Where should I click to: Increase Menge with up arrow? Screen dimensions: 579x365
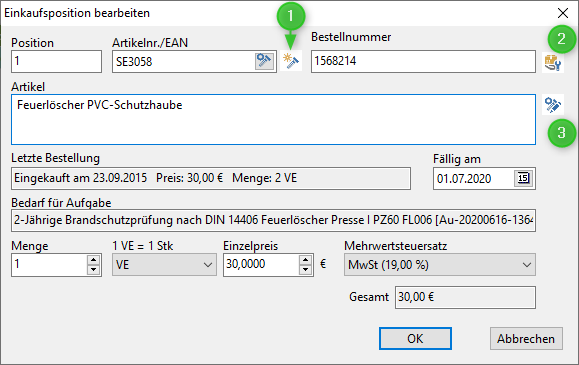coord(93,260)
